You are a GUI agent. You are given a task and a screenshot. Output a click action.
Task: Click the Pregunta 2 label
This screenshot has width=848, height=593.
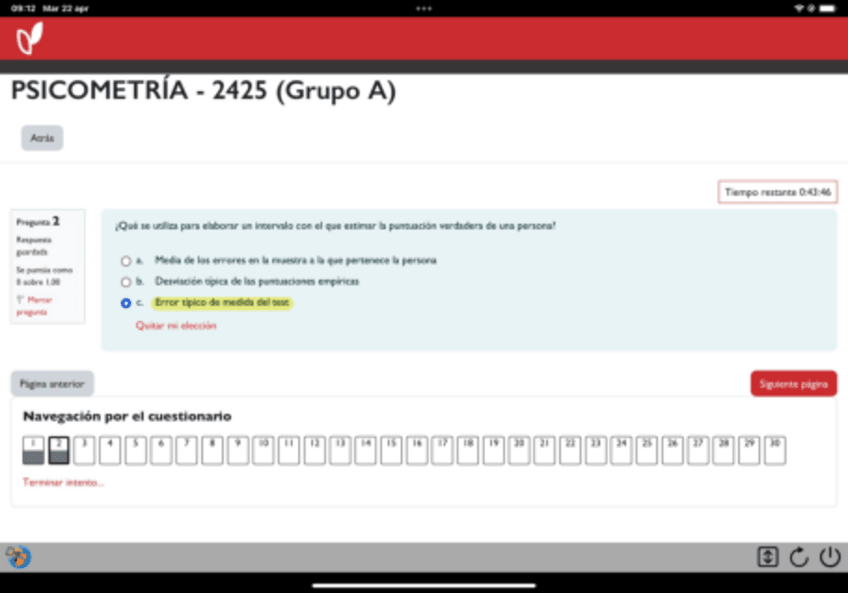[x=38, y=222]
